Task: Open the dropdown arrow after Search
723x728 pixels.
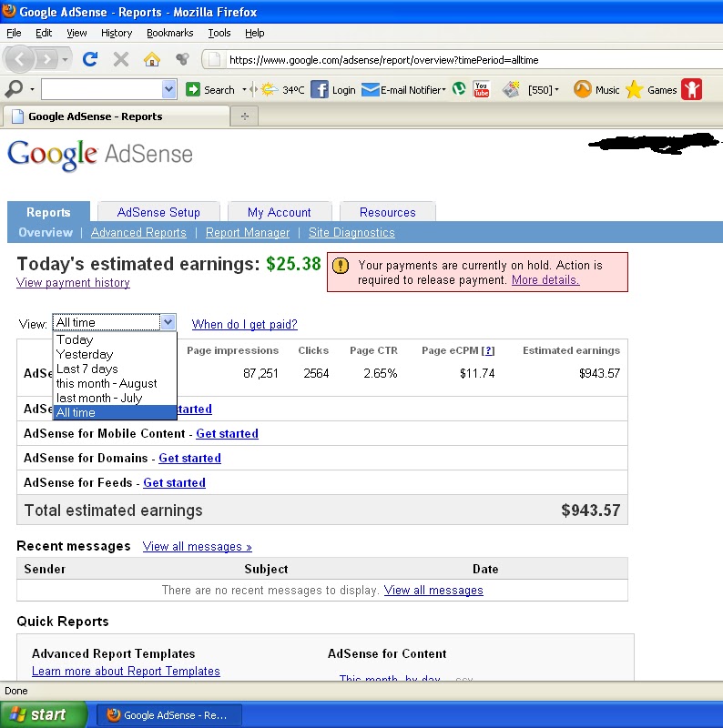Action: 244,89
